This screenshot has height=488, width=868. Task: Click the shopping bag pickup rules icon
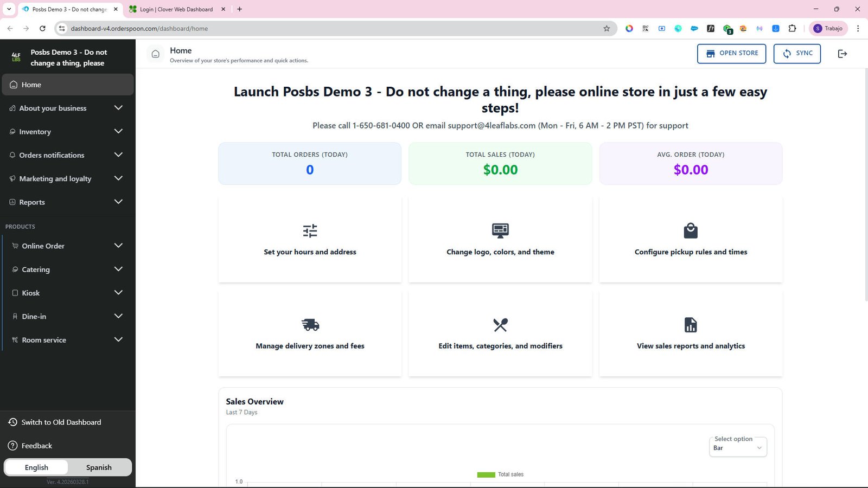691,231
